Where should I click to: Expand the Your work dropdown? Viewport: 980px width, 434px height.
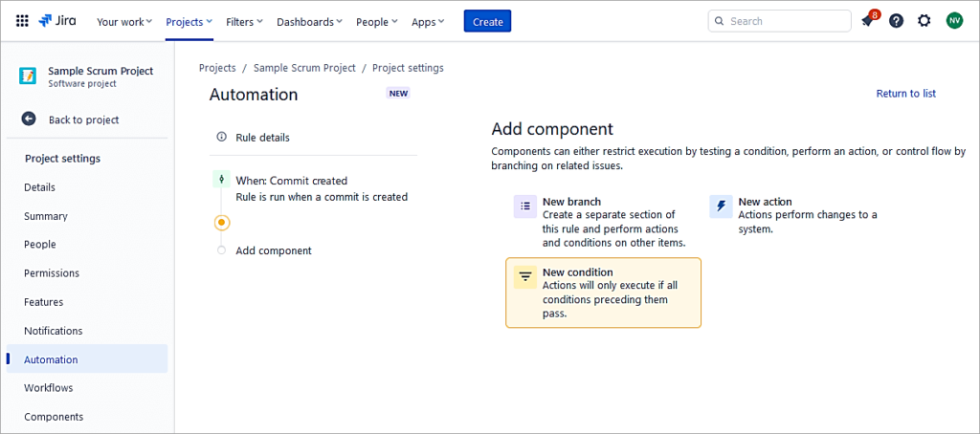click(123, 21)
